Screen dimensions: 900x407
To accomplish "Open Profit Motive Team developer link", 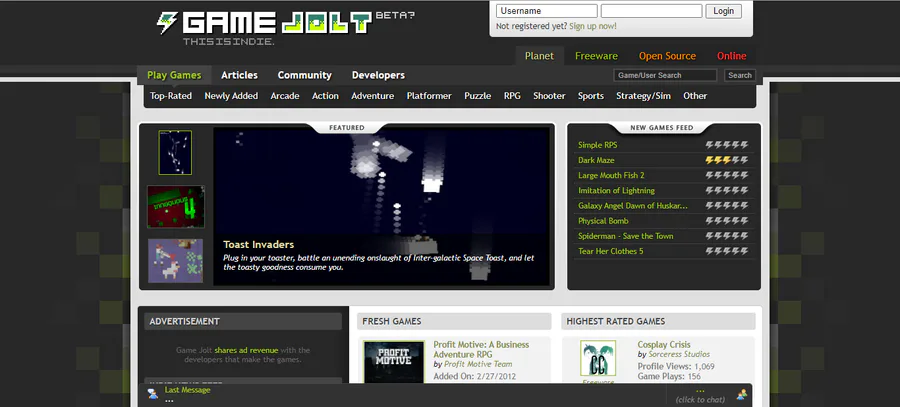I will (478, 364).
